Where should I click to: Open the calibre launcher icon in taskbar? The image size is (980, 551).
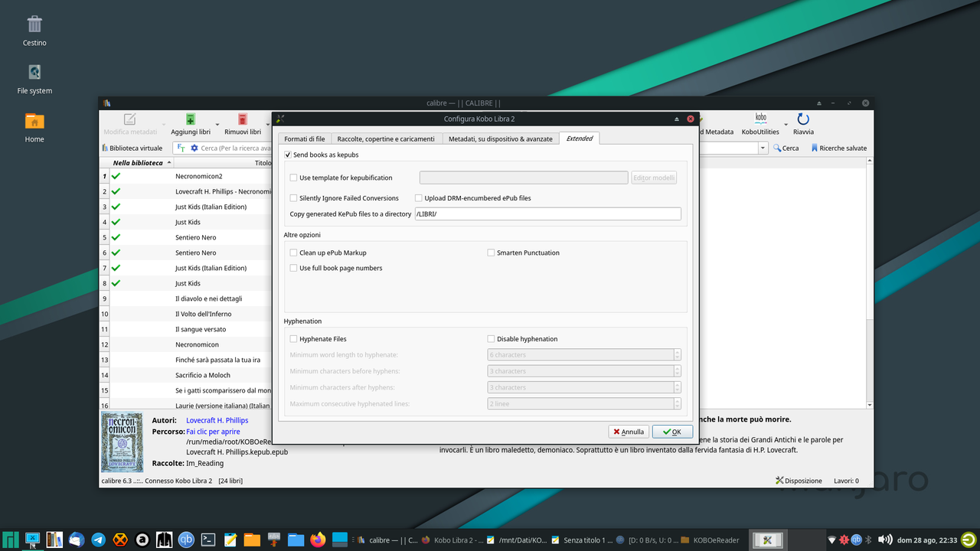coord(54,540)
